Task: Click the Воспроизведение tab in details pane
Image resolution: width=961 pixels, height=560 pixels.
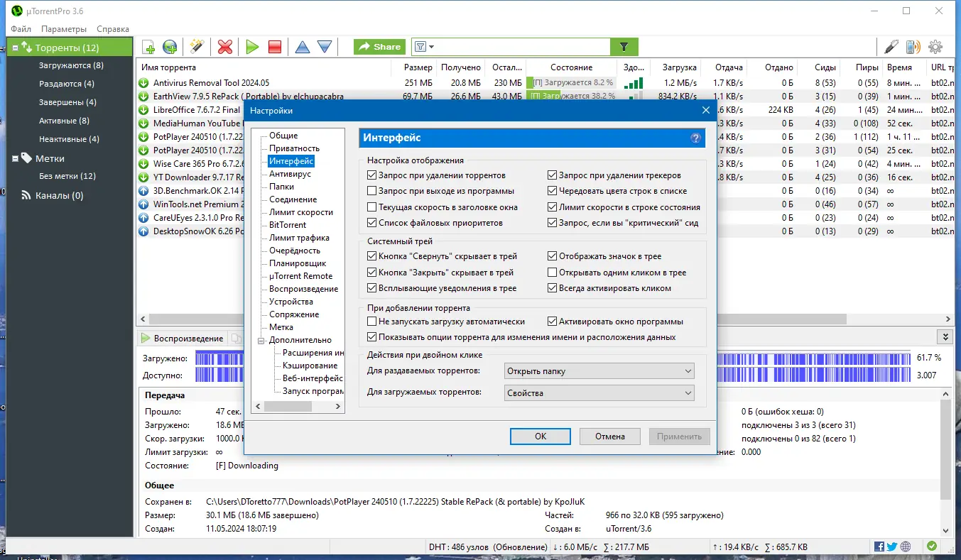Action: (x=181, y=339)
